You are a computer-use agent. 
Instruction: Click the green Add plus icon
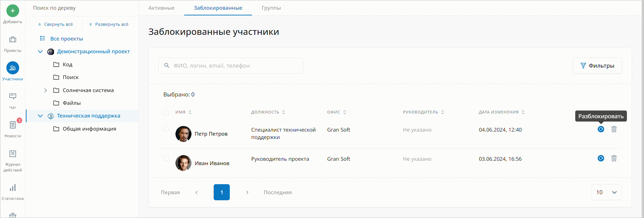pos(13,11)
